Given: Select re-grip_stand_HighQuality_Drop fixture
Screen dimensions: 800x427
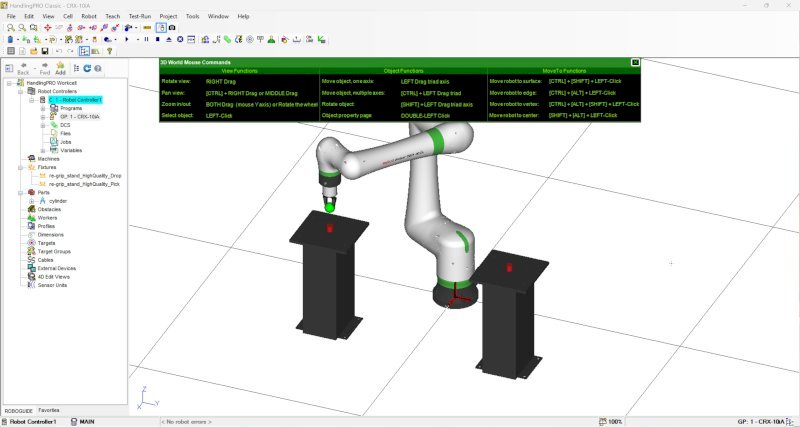Looking at the screenshot, I should [x=85, y=175].
